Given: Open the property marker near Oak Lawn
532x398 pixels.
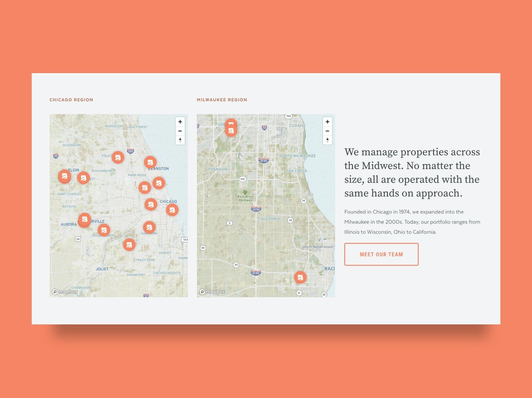Looking at the screenshot, I should [x=149, y=227].
